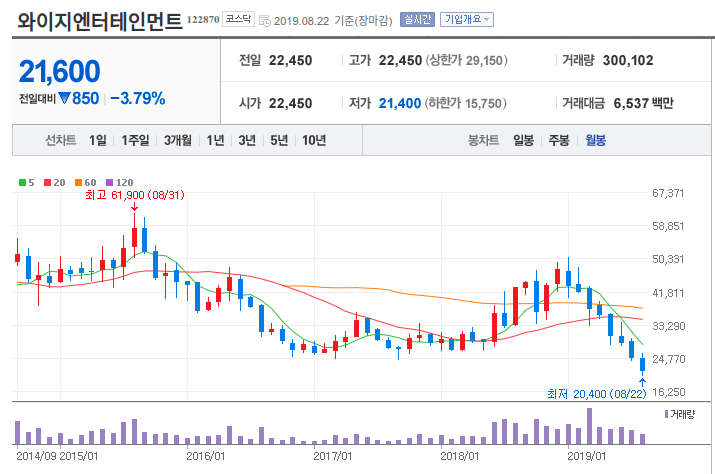This screenshot has width=715, height=474.
Task: Click the 코스닥 market badge
Action: tap(238, 19)
